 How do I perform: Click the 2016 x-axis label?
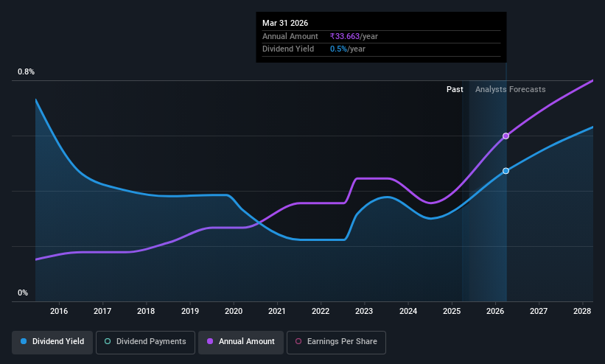[x=59, y=311]
